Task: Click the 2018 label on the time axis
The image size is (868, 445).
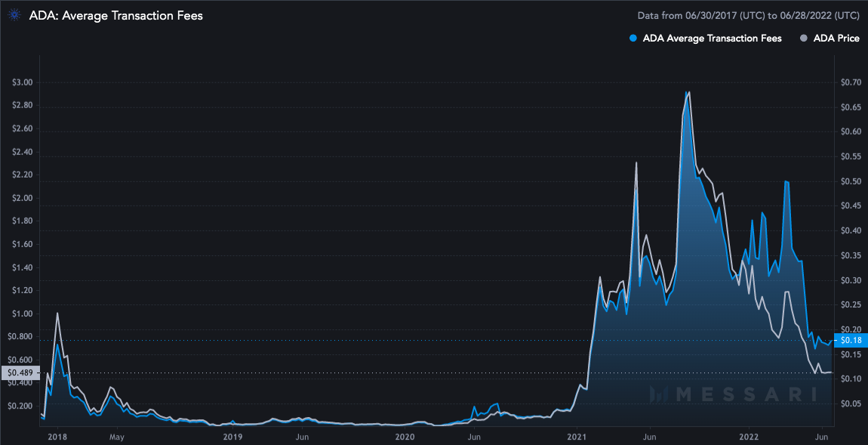Action: click(57, 437)
